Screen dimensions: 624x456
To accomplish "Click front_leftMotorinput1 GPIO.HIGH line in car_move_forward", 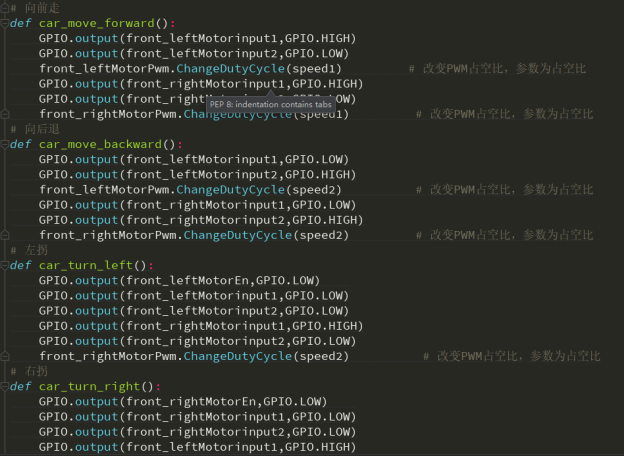I will [197, 39].
